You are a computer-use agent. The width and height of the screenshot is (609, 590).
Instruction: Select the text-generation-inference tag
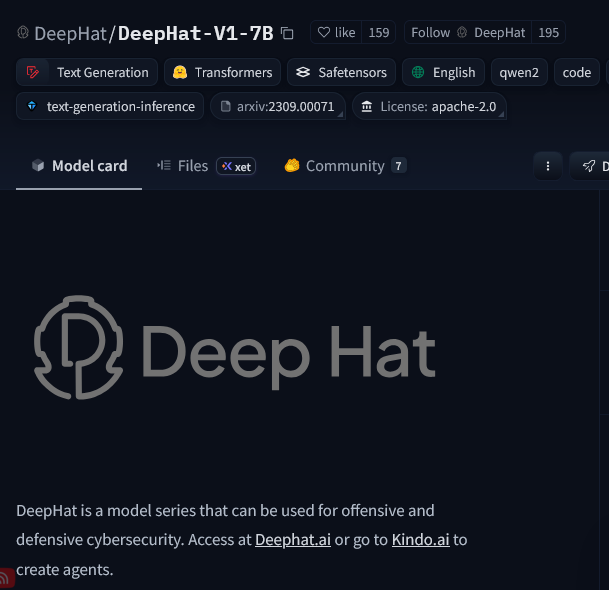coord(110,106)
